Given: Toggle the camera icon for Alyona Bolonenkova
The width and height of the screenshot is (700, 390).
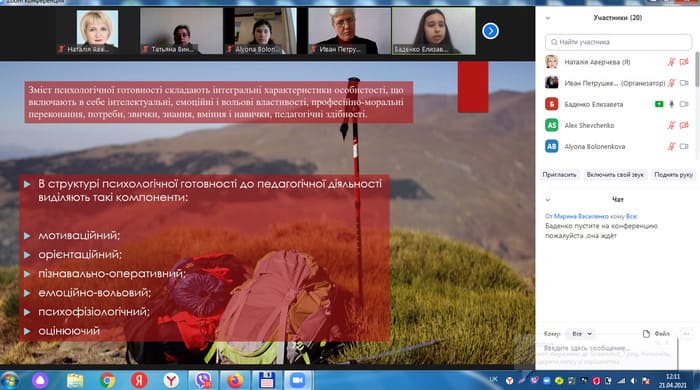Looking at the screenshot, I should tap(684, 146).
